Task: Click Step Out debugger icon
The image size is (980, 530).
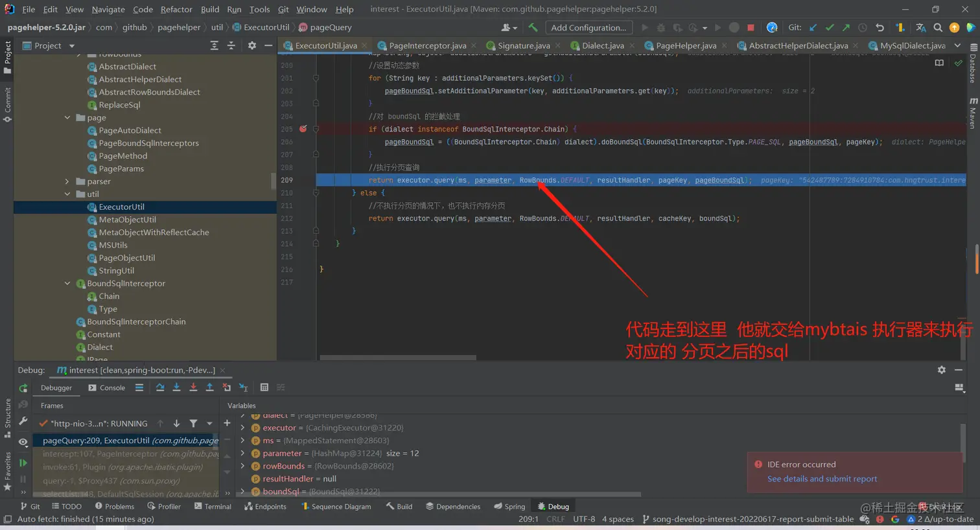Action: [209, 387]
